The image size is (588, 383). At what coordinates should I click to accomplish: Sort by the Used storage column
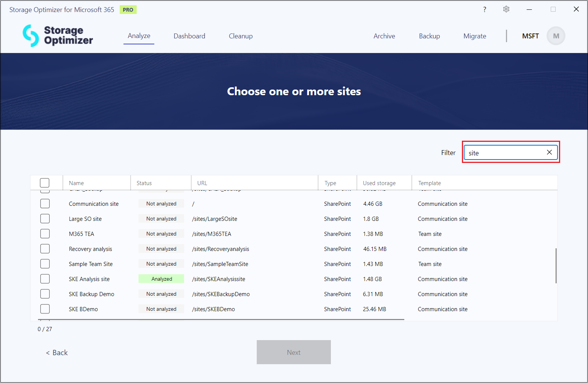tap(379, 183)
